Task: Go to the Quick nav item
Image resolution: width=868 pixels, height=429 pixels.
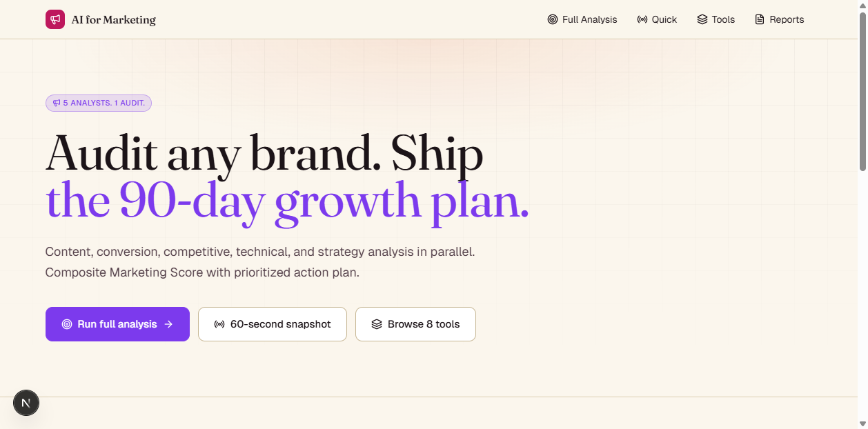Action: [657, 19]
